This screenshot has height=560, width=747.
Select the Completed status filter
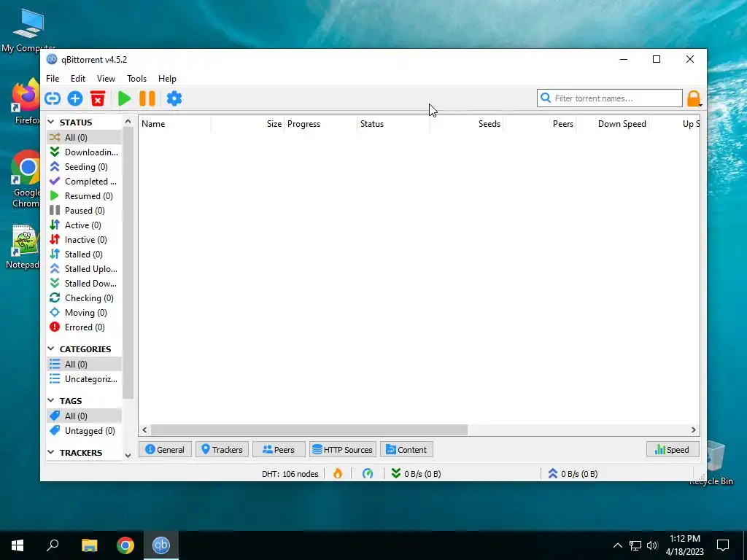point(84,182)
